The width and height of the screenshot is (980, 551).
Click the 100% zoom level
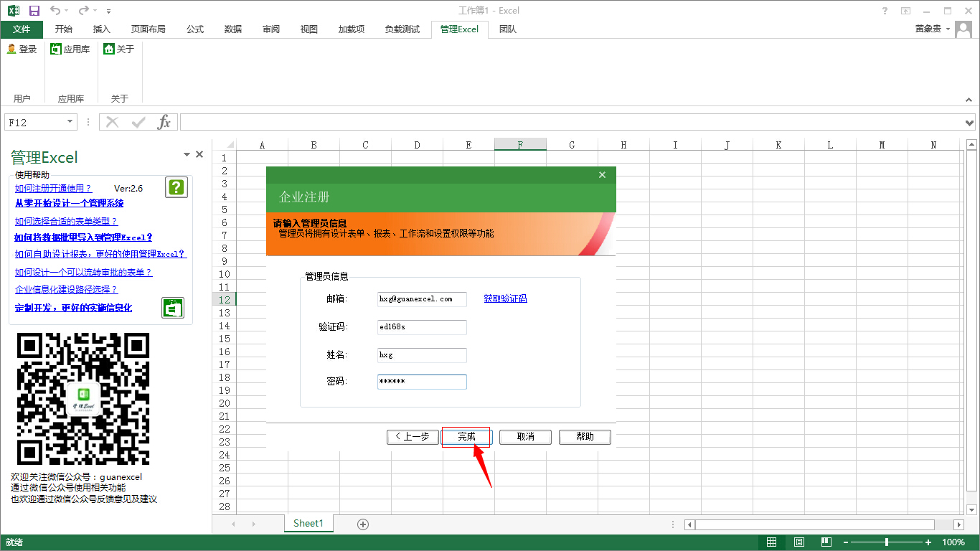click(953, 542)
